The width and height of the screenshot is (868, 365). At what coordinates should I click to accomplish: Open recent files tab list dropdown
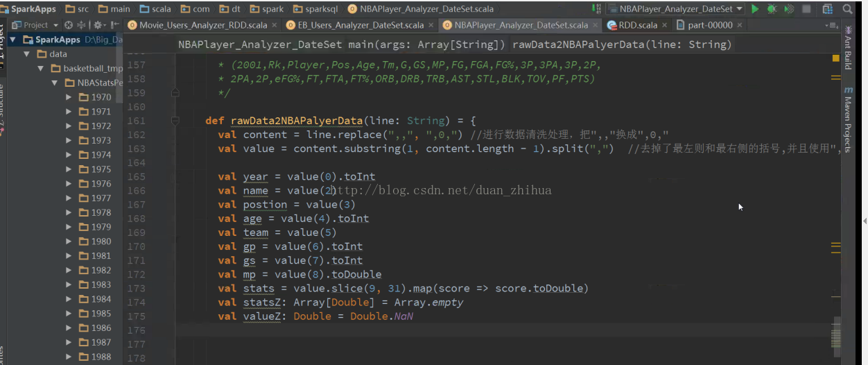[832, 26]
